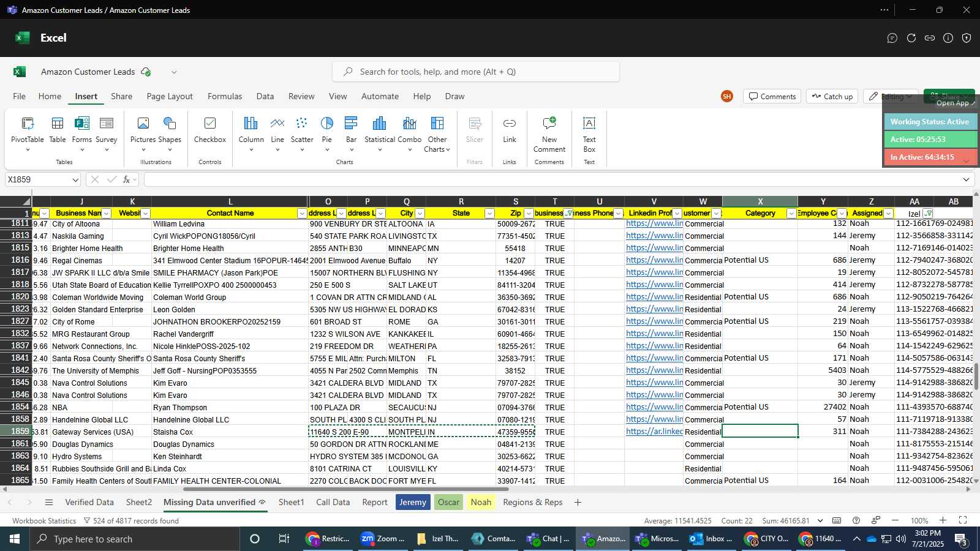Open the Function insert fx button

pos(127,179)
